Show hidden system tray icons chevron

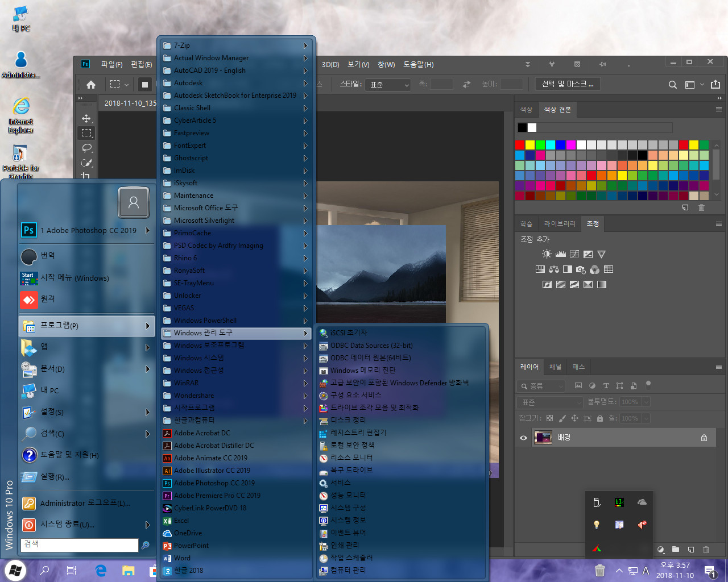[619, 571]
